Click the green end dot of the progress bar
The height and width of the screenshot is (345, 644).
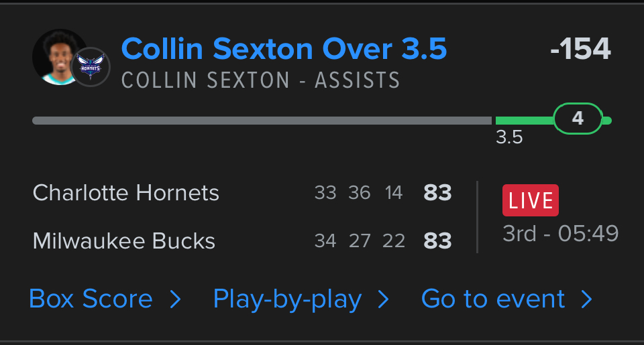(607, 121)
